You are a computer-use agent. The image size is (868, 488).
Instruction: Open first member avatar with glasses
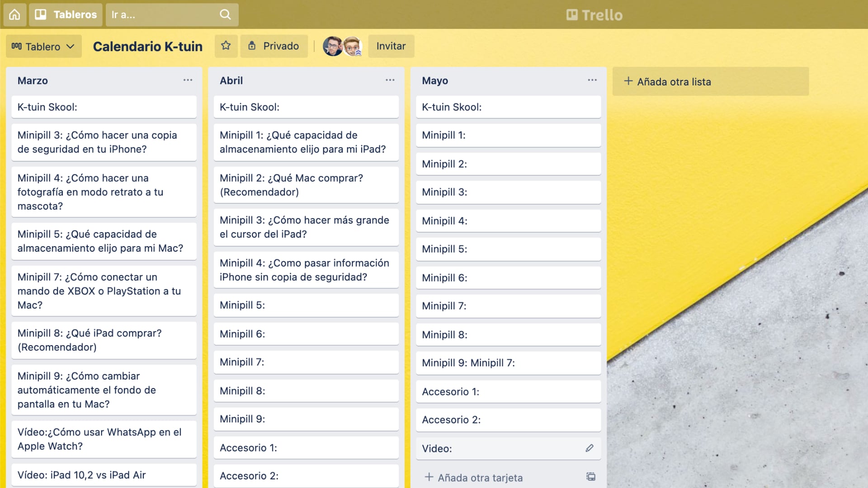[x=332, y=46]
